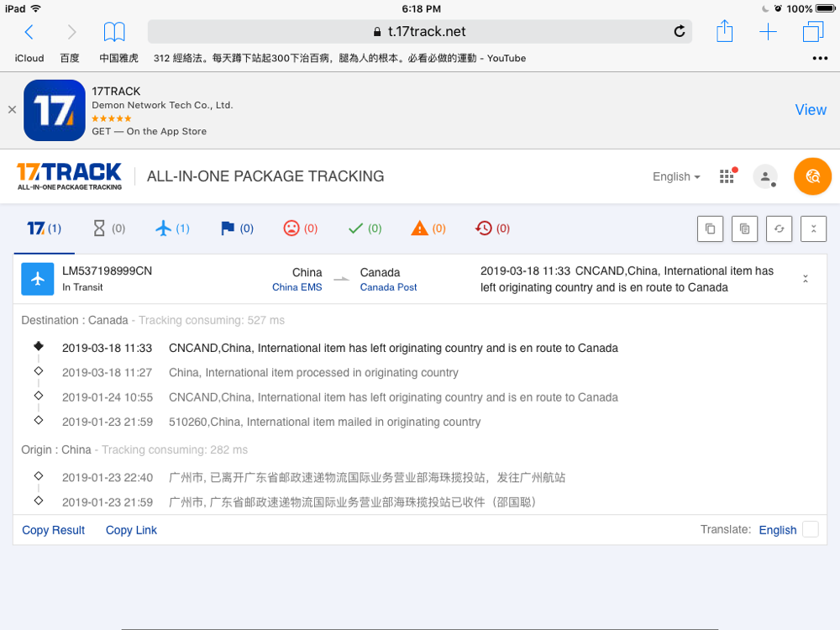Click the 2019-03-18 11:27 event row
The width and height of the screenshot is (840, 630).
point(260,372)
